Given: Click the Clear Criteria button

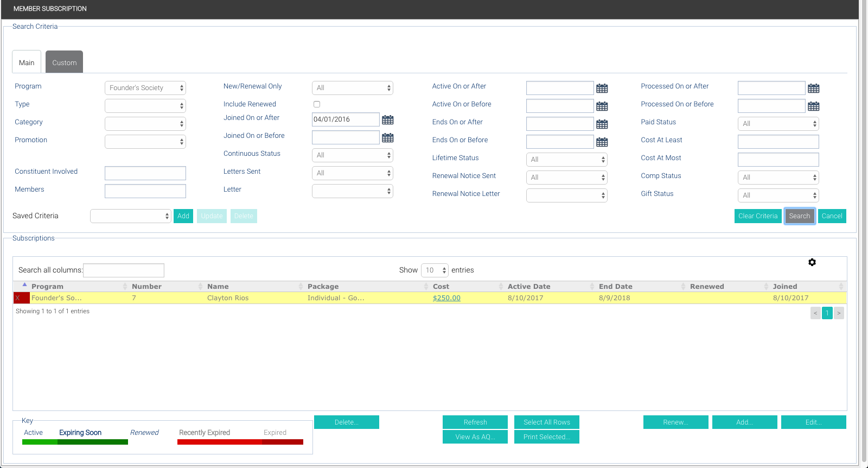Looking at the screenshot, I should click(x=758, y=216).
